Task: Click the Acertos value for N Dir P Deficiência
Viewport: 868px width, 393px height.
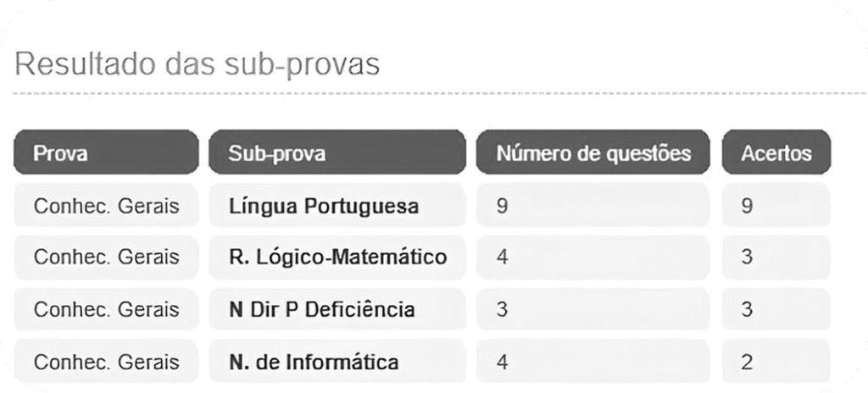Action: click(x=776, y=309)
